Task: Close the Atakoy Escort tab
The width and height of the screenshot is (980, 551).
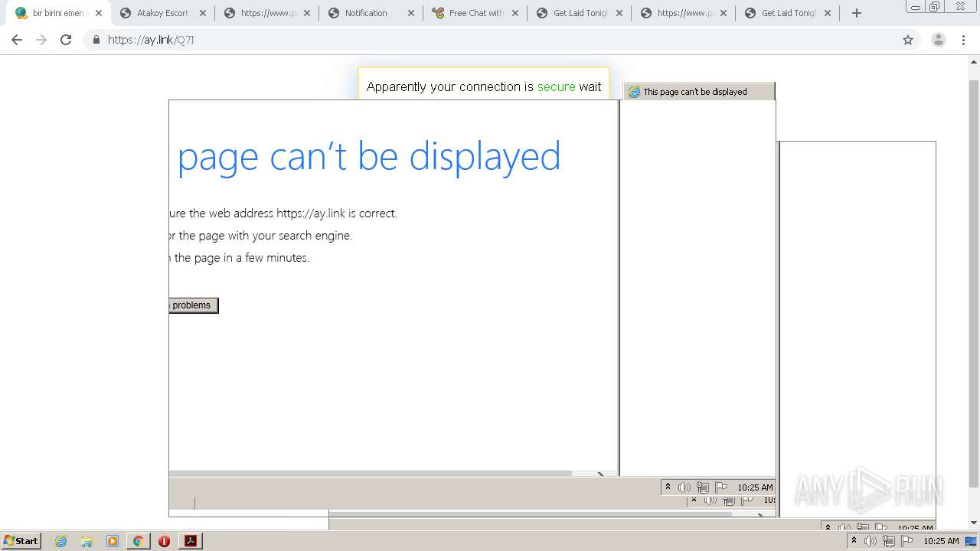Action: pyautogui.click(x=203, y=13)
